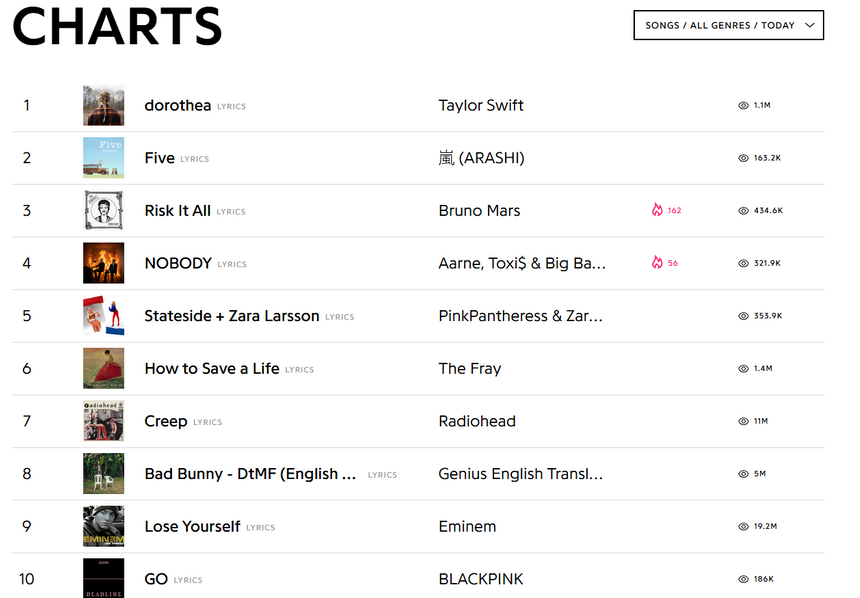The image size is (860, 598).
Task: Click the LYRICS tag next to Five
Action: coord(194,159)
